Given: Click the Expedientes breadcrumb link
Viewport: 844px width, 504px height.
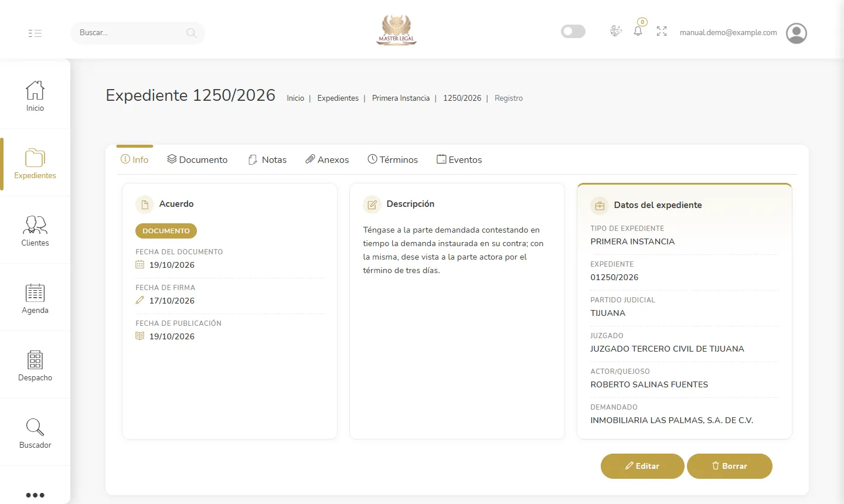Looking at the screenshot, I should 338,98.
